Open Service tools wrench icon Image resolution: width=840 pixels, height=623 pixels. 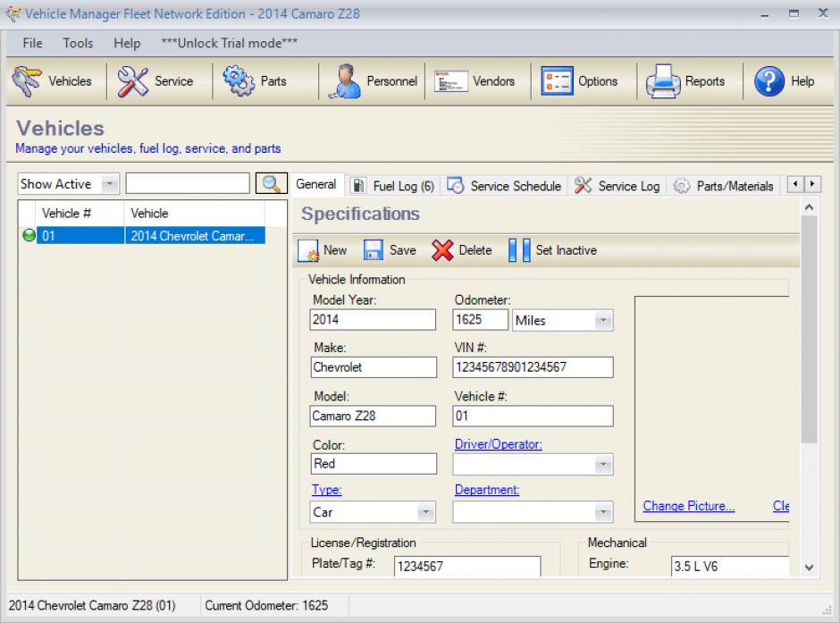click(x=132, y=81)
